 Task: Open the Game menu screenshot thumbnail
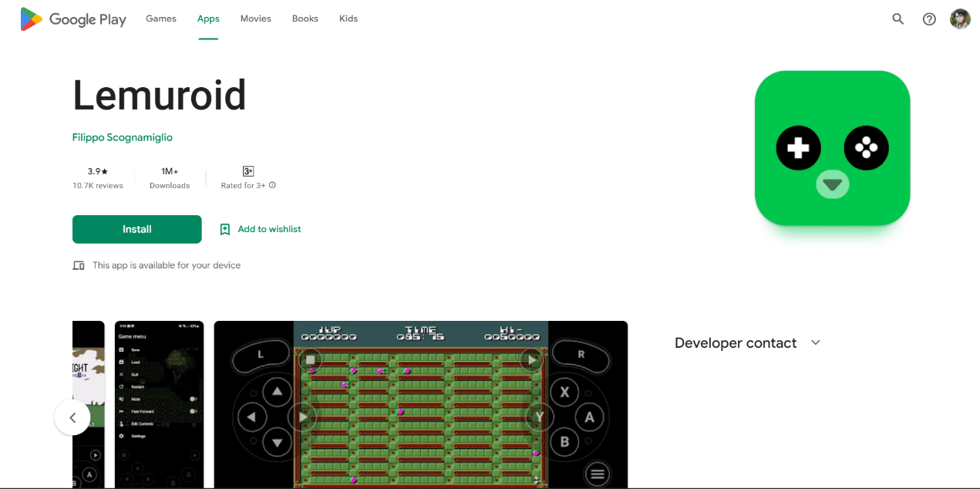159,405
